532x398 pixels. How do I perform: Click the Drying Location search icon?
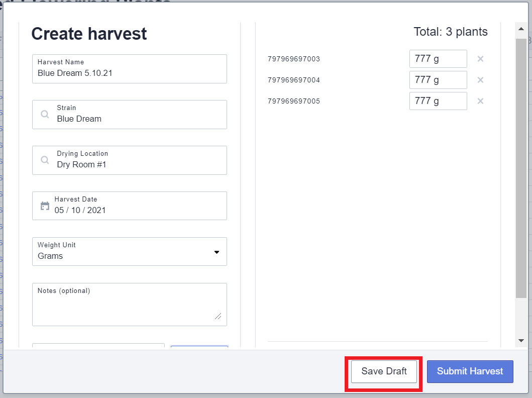click(45, 160)
